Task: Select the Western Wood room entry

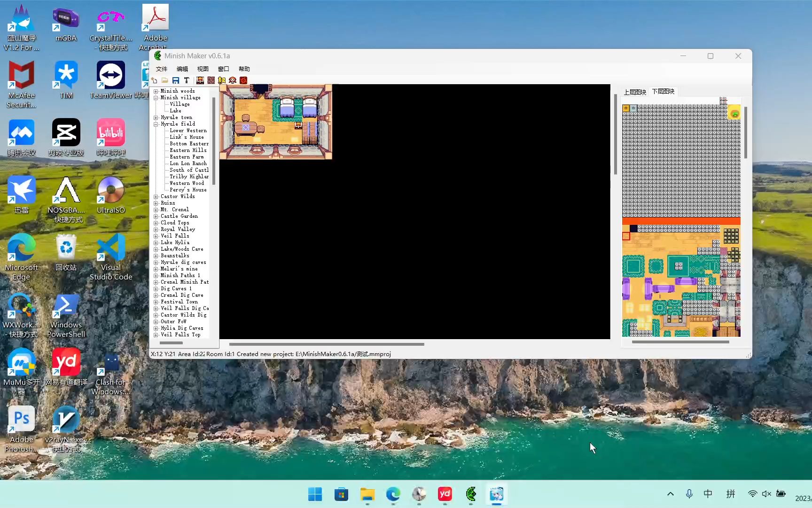Action: click(187, 183)
